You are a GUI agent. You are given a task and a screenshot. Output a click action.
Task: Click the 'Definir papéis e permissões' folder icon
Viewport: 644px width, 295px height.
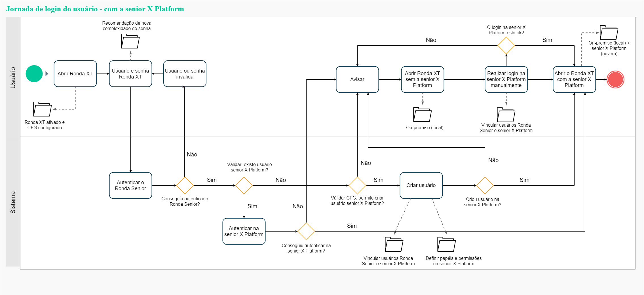[446, 244]
